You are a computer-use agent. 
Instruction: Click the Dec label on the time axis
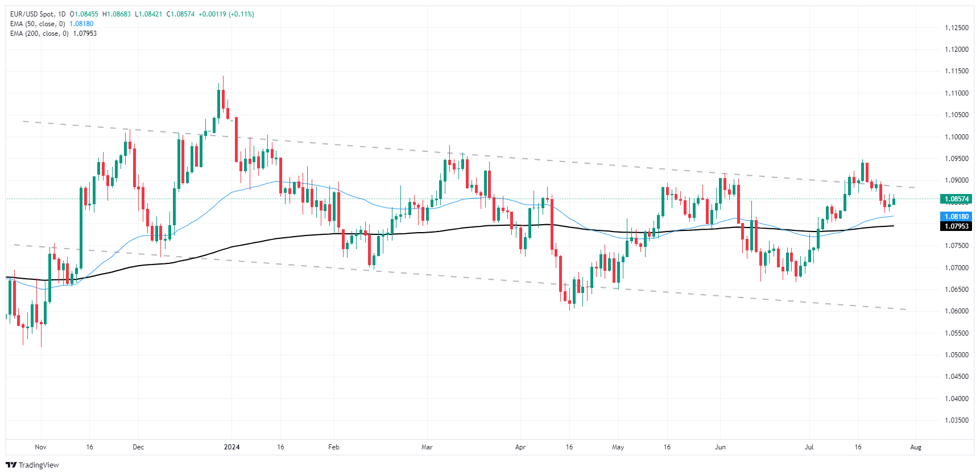[138, 447]
